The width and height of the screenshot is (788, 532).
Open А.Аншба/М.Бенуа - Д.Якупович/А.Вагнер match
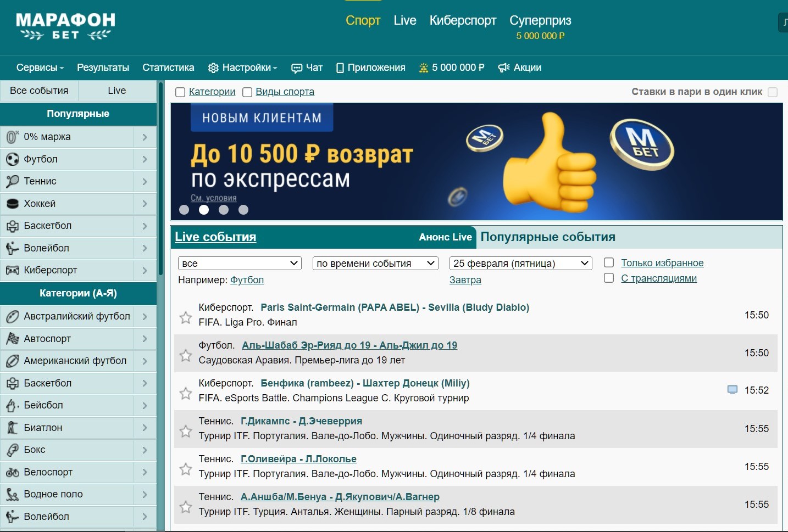pos(340,497)
